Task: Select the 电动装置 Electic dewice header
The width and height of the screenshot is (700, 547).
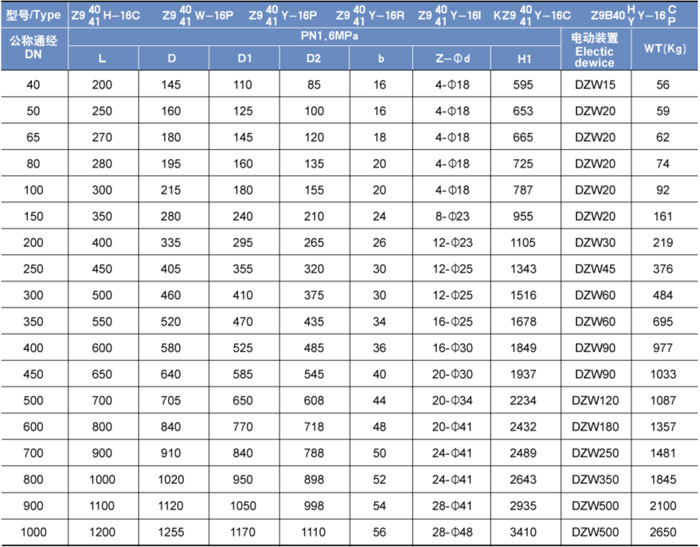Action: tap(595, 50)
